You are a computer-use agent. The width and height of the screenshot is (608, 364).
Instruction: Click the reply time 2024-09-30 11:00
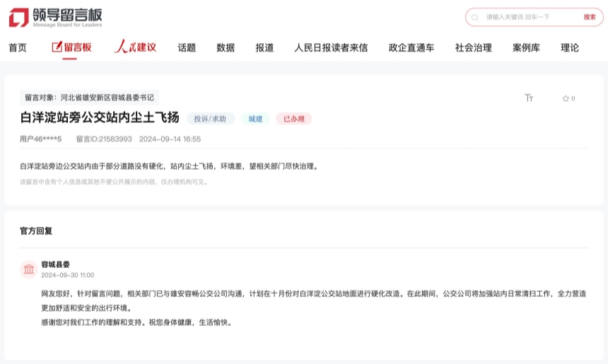pyautogui.click(x=68, y=275)
